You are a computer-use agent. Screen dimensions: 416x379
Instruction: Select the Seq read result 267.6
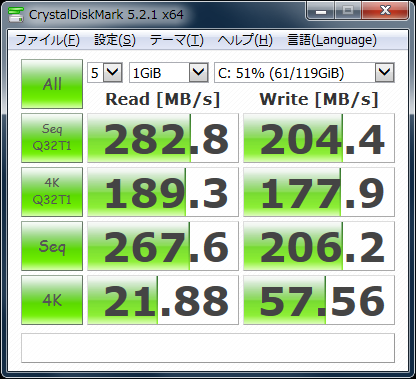point(163,246)
